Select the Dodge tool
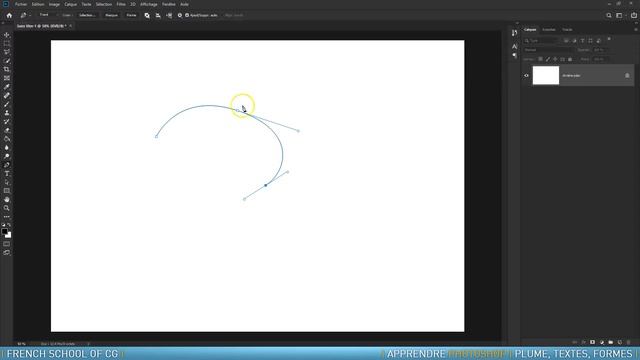The image size is (640, 360). pos(7,156)
